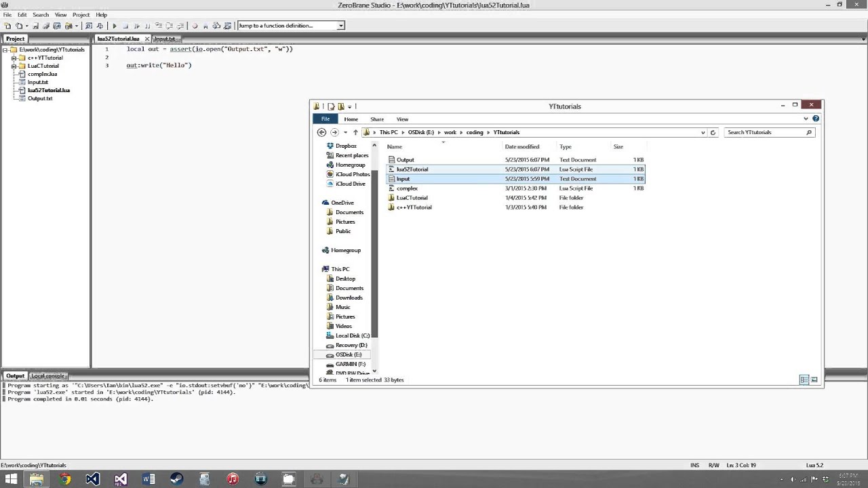Select lua52Tutorial.lua in the project tree

pos(49,90)
